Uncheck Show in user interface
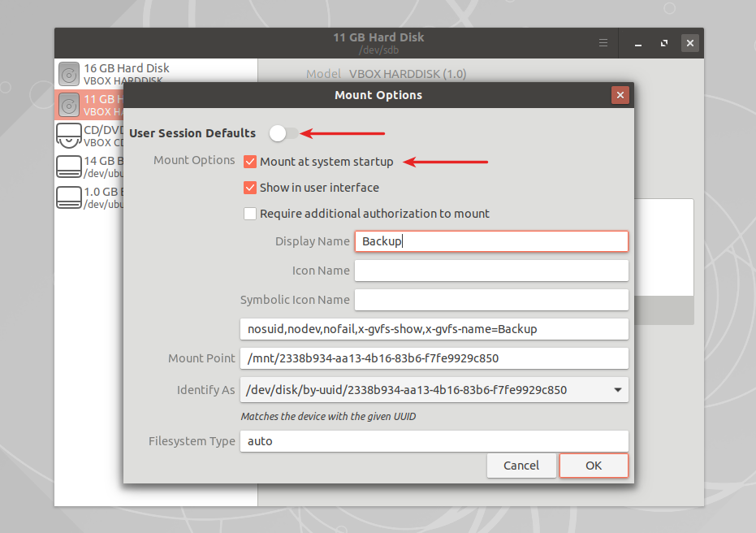 click(x=250, y=188)
